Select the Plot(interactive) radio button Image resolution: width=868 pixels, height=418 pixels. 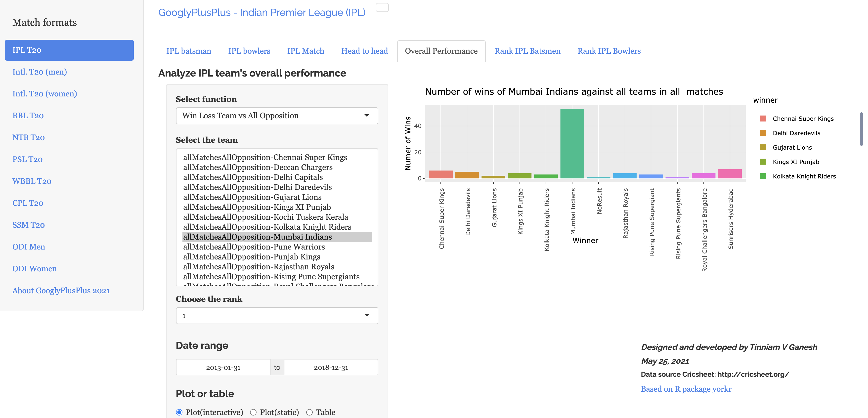(x=179, y=412)
